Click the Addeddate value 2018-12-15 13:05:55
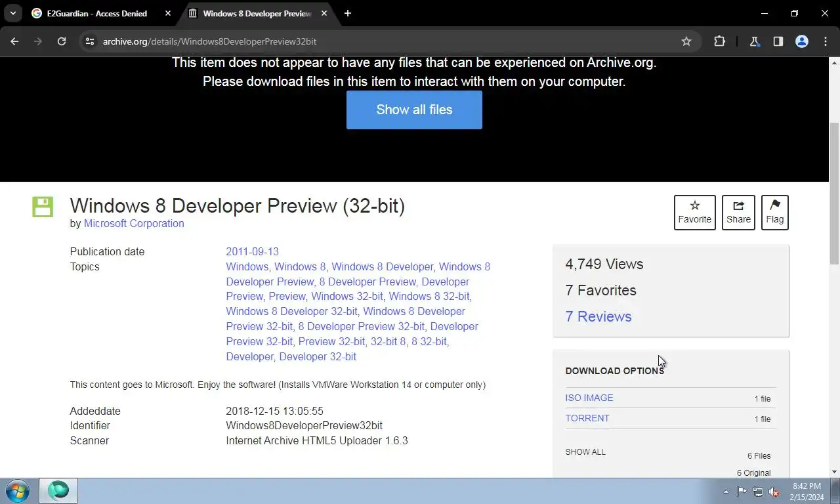The height and width of the screenshot is (504, 840). (x=274, y=411)
